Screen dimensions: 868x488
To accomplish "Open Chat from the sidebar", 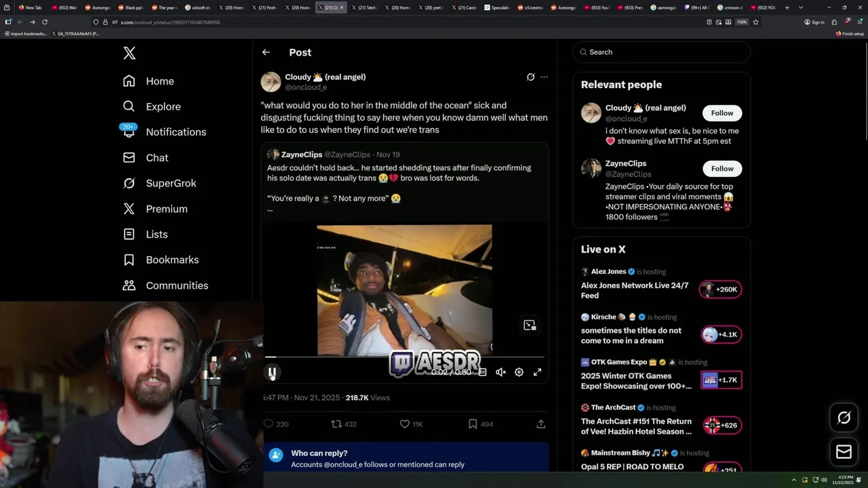I will 145,158.
